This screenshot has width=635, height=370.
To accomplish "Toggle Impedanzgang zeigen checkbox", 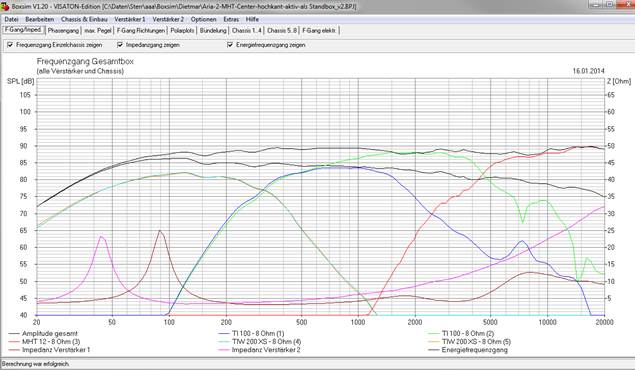I will [120, 45].
